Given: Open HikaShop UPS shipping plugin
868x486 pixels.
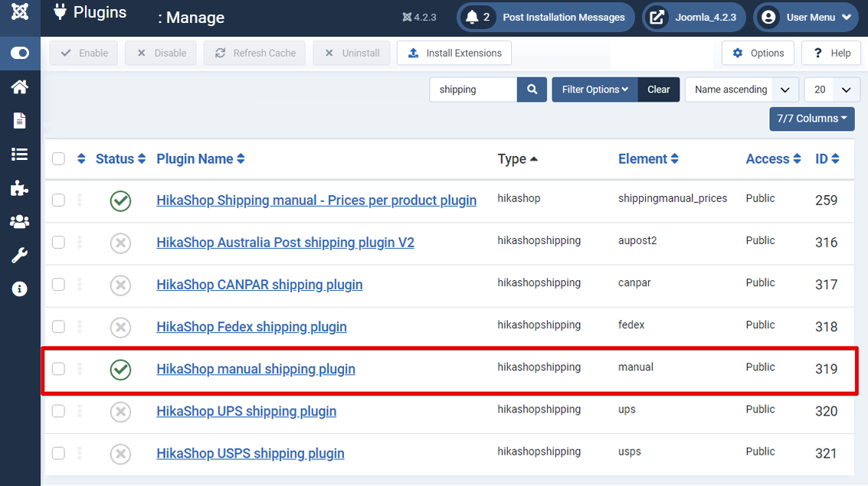Looking at the screenshot, I should [247, 411].
